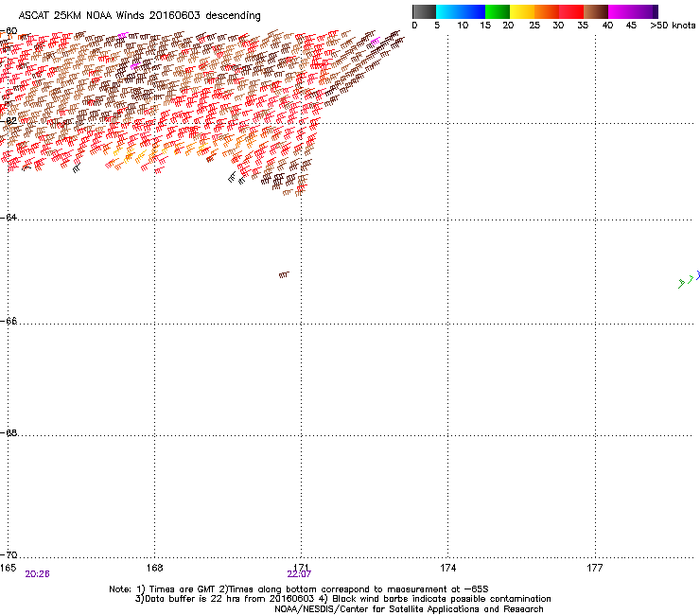Click the -68 latitude label

pyautogui.click(x=9, y=433)
